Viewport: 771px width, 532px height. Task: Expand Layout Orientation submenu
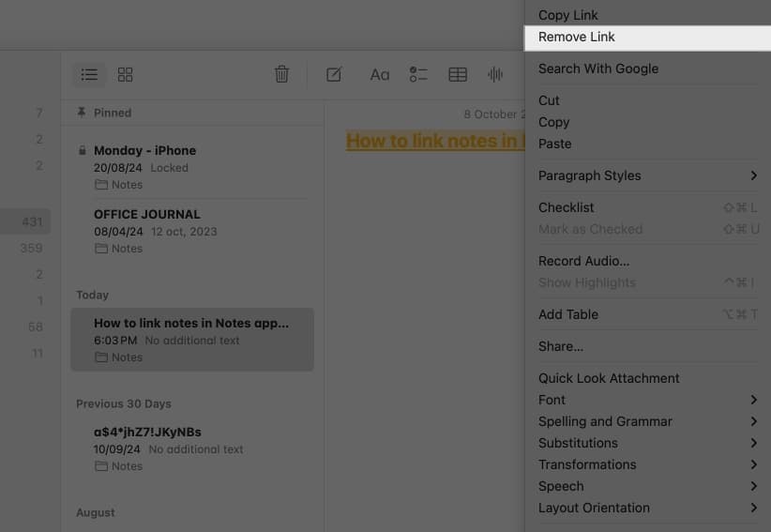pos(647,509)
